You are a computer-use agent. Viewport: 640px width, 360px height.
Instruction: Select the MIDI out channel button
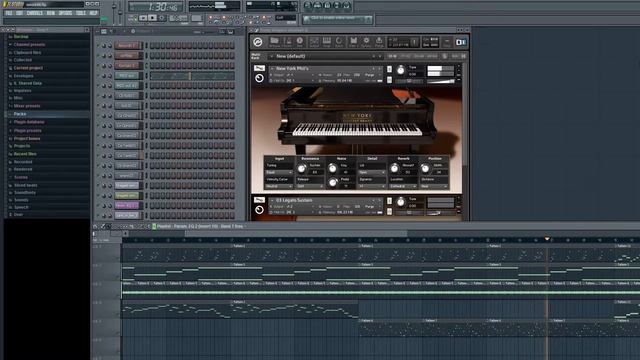coord(127,76)
